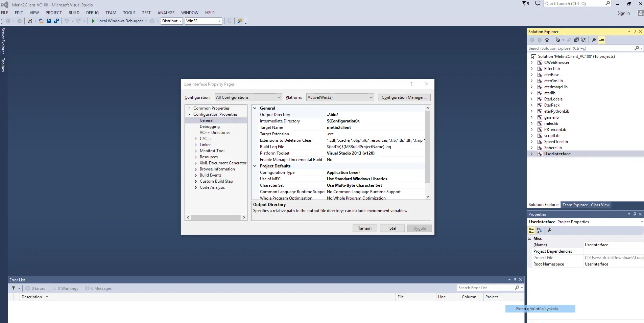
Task: Open the feedback speech bubble icon
Action: pos(538,3)
